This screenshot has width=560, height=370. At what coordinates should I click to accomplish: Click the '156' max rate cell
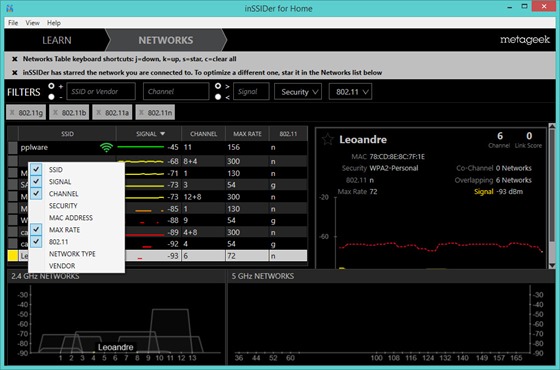pyautogui.click(x=247, y=148)
